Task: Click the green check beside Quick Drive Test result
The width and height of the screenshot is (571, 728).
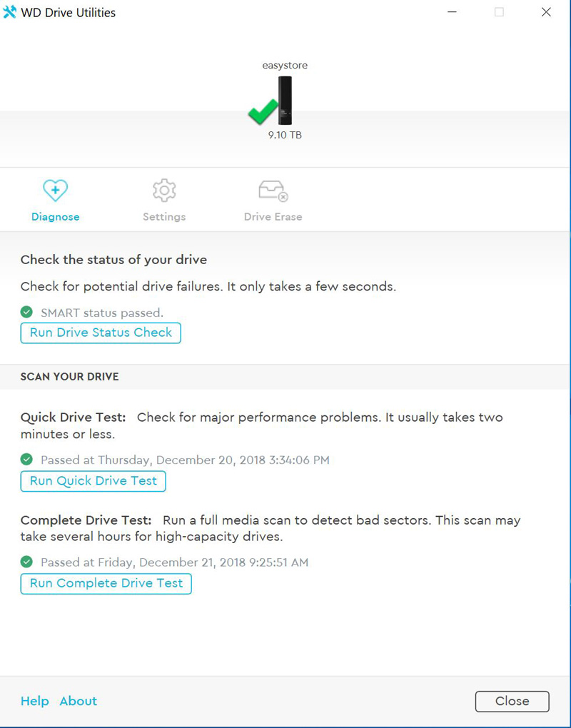Action: [x=27, y=459]
